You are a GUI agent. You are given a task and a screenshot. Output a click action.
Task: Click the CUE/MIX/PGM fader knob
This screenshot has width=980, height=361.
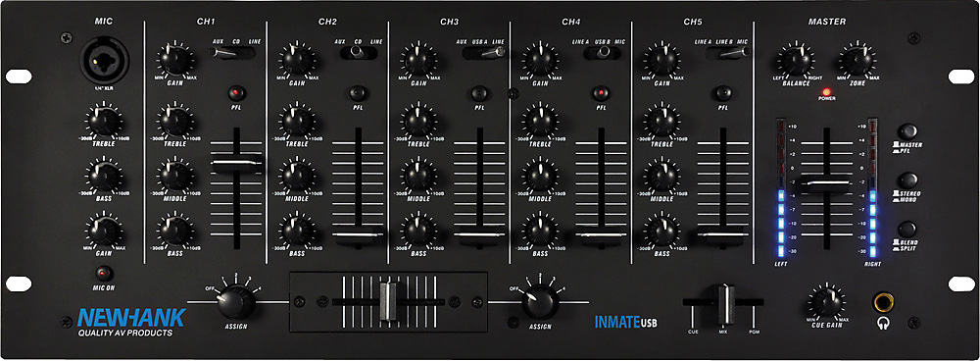[x=724, y=303]
